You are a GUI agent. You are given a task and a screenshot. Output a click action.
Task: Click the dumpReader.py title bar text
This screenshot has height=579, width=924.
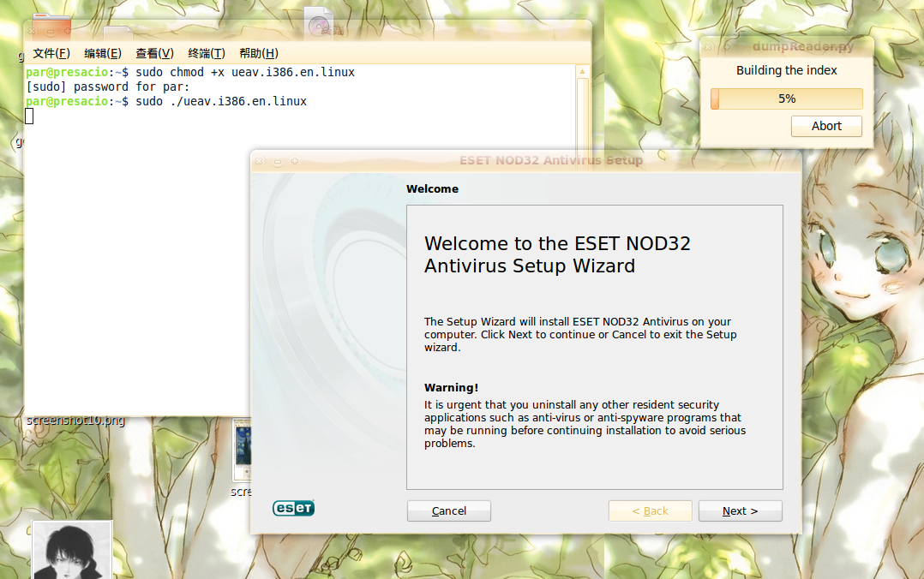pyautogui.click(x=802, y=46)
